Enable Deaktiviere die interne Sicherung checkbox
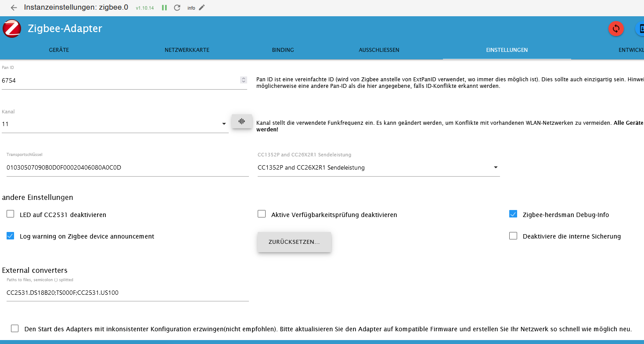The height and width of the screenshot is (344, 644). 513,236
